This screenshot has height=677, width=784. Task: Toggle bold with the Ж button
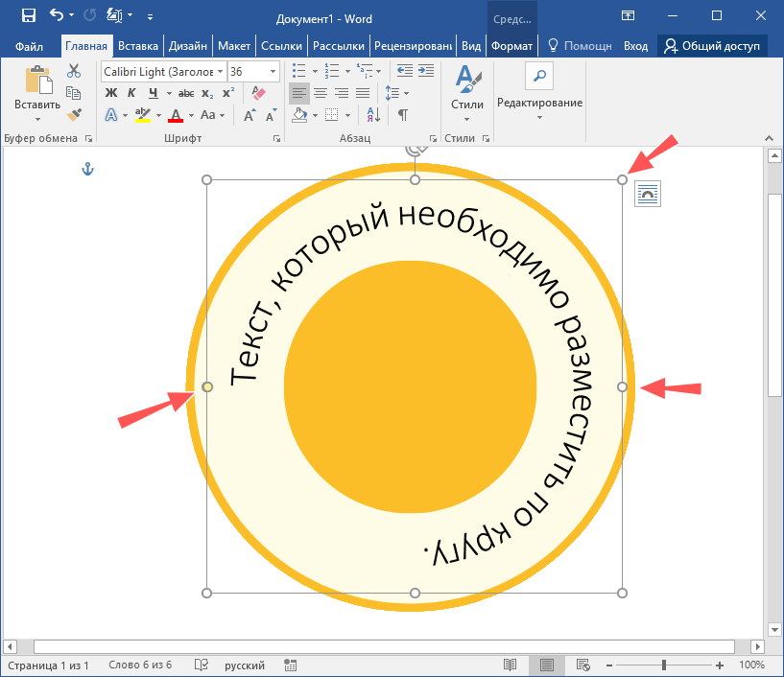point(111,93)
